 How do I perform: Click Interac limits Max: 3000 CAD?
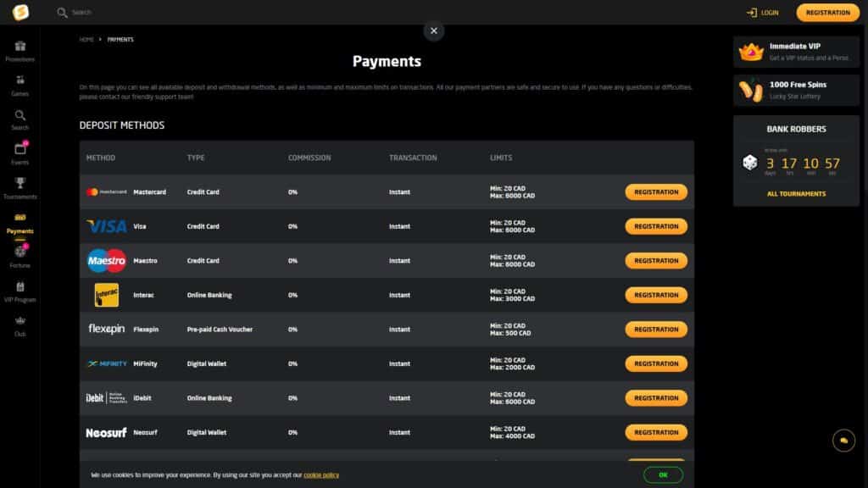[512, 299]
